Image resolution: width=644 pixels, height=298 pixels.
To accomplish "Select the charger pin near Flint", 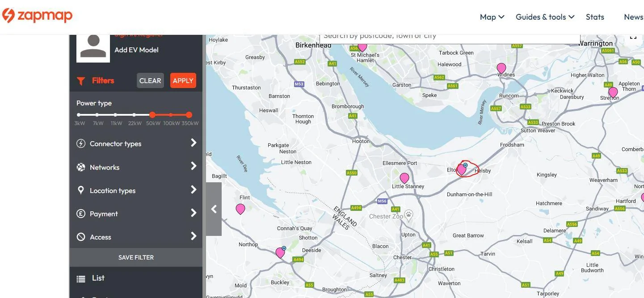I will pos(240,209).
